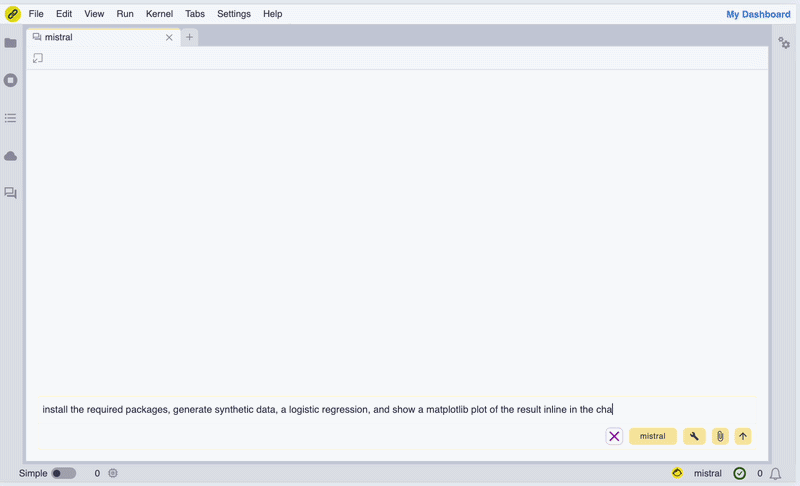This screenshot has height=486, width=800.
Task: Open the View menu
Action: point(94,14)
